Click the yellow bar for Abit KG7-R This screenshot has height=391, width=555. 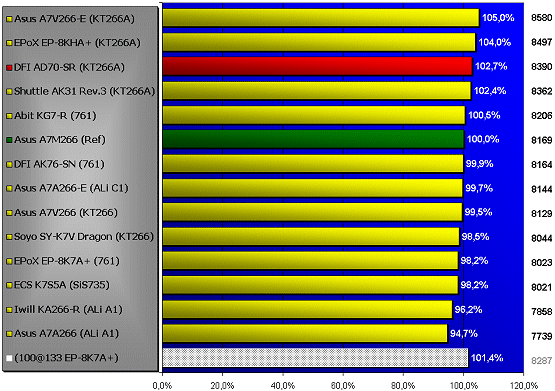click(314, 115)
